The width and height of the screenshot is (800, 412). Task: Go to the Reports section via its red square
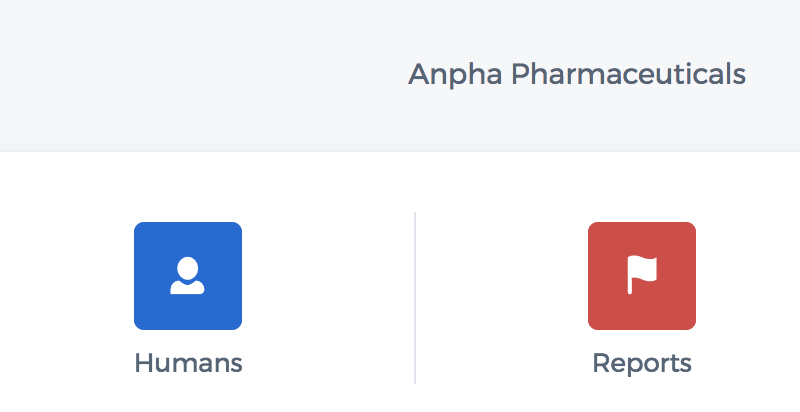click(642, 276)
